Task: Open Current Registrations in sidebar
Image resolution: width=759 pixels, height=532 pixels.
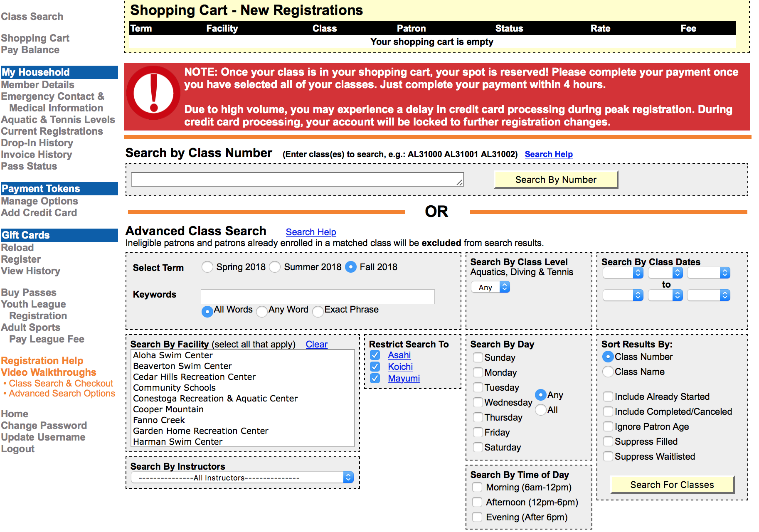Action: [52, 131]
